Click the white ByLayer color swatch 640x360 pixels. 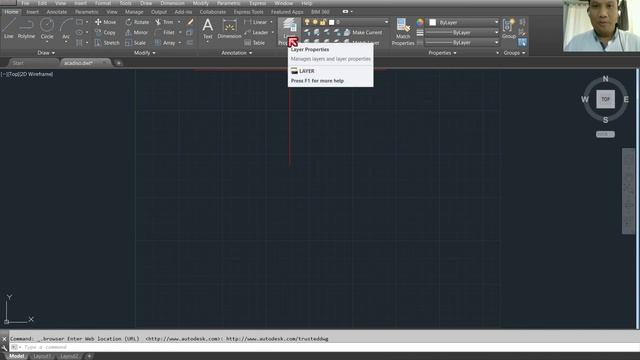[433, 22]
